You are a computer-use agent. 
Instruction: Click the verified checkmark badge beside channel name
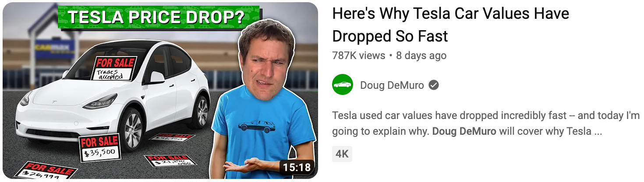pos(434,85)
